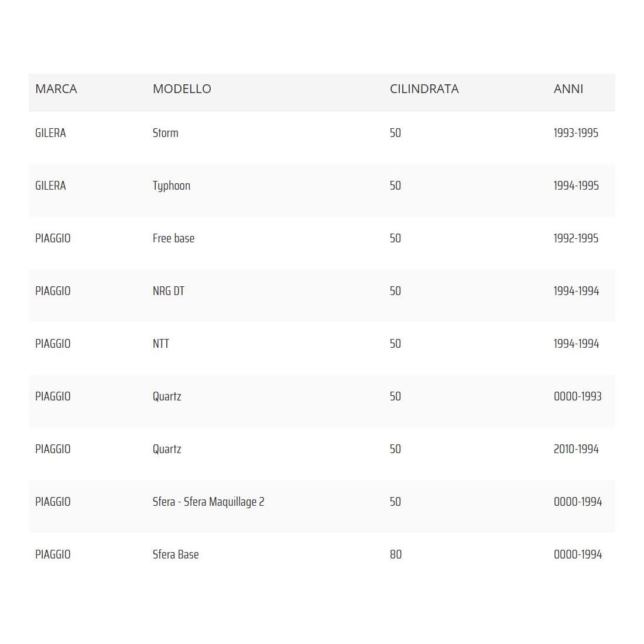Click the 1992-1995 years cell
644x644 pixels.
point(576,238)
